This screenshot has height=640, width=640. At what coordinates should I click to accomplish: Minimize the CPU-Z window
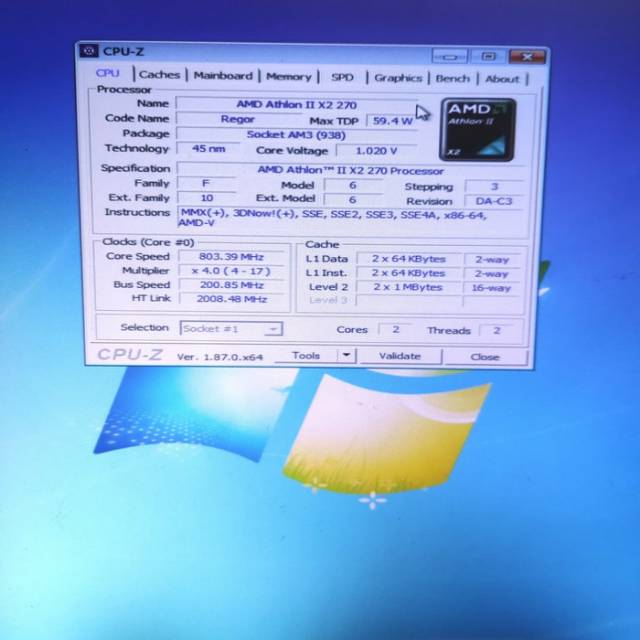coord(450,57)
